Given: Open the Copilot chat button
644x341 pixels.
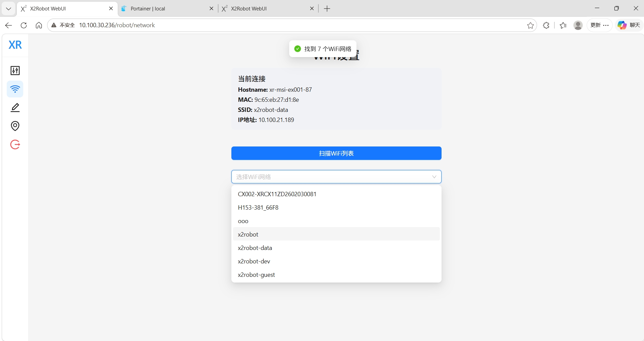Looking at the screenshot, I should click(629, 25).
